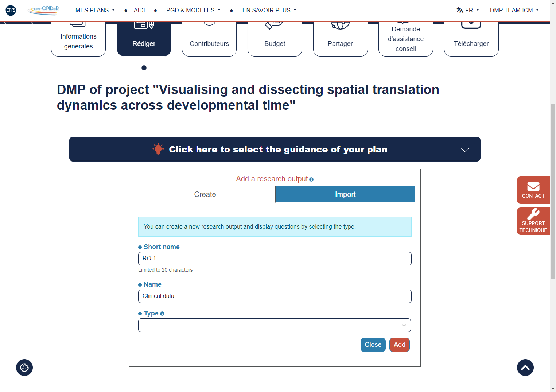Image resolution: width=556 pixels, height=392 pixels.
Task: Focus the Name input with Clinical data
Action: pyautogui.click(x=275, y=296)
